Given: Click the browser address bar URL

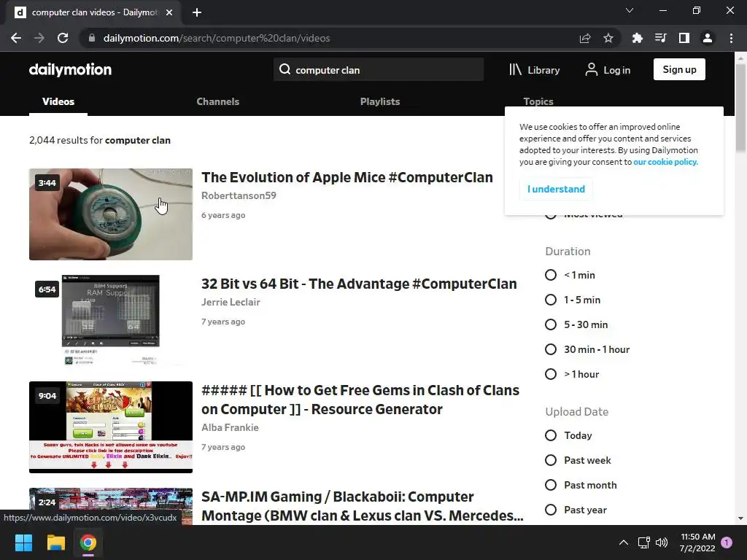Looking at the screenshot, I should (217, 38).
